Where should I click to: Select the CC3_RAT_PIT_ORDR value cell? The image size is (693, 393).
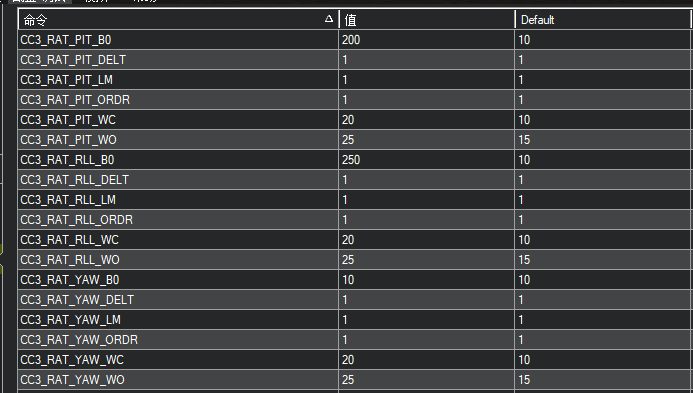426,100
